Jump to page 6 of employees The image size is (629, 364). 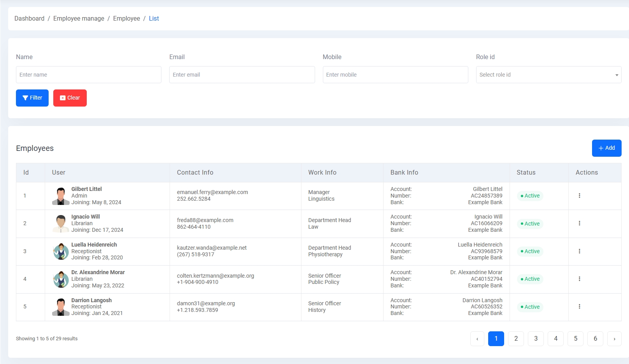(595, 339)
